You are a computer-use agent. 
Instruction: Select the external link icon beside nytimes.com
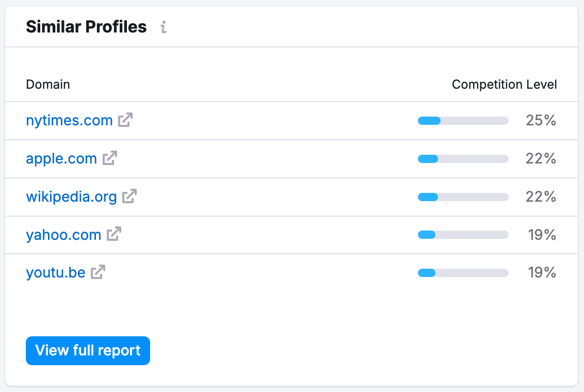click(126, 120)
